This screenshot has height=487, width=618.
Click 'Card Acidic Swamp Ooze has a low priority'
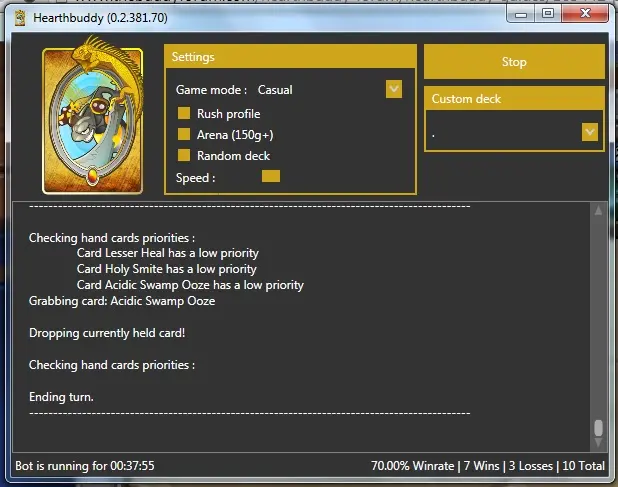click(190, 285)
